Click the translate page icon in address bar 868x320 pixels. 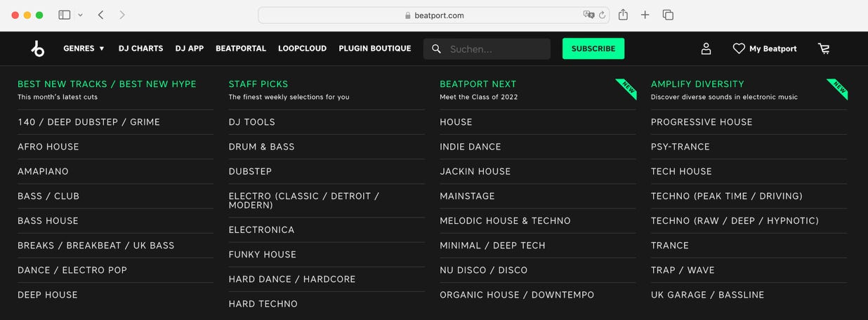point(588,15)
